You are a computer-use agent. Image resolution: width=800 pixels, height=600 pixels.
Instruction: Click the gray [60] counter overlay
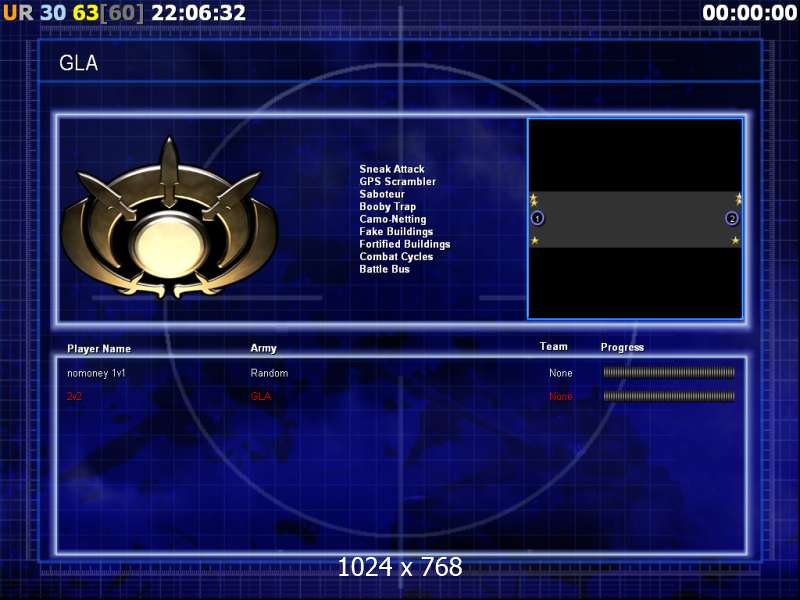click(121, 13)
